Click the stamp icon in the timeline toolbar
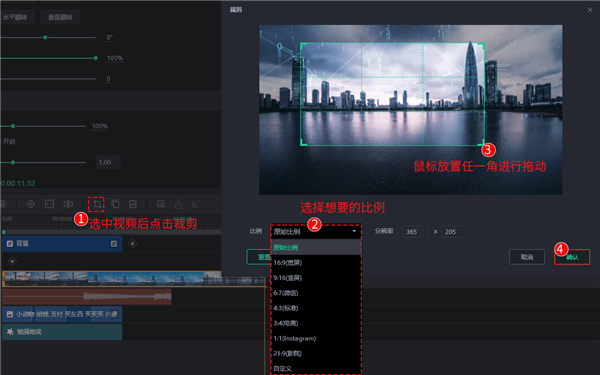 (x=178, y=204)
